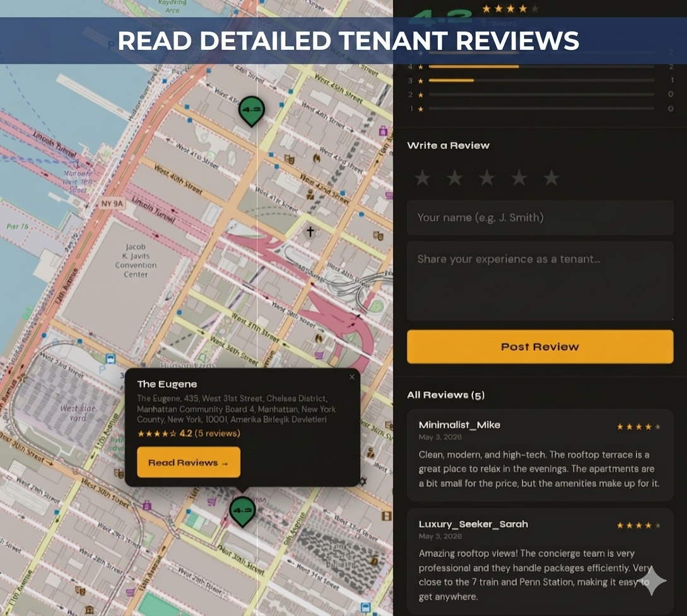Submit with the Post Review button
Image resolution: width=687 pixels, height=616 pixels.
click(x=540, y=346)
